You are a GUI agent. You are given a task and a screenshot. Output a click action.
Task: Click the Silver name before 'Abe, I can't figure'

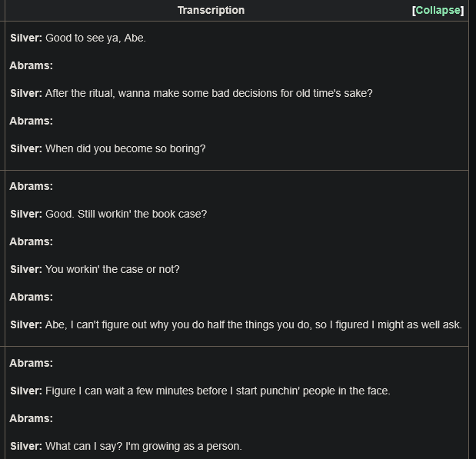point(26,325)
